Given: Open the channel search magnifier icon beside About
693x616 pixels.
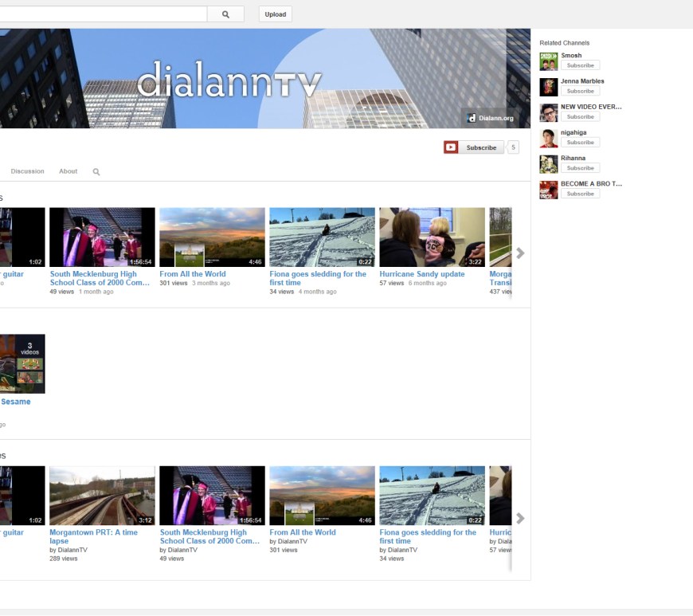Looking at the screenshot, I should tap(96, 171).
